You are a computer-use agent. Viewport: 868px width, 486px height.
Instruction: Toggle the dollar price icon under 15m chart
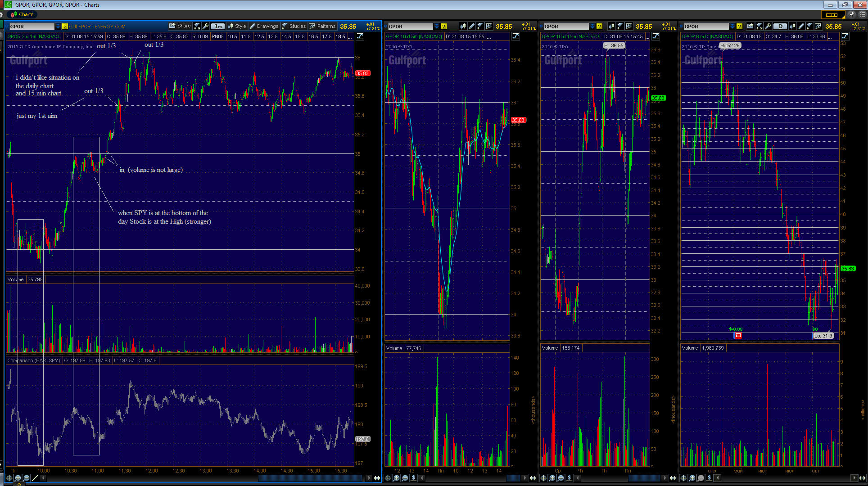[569, 478]
